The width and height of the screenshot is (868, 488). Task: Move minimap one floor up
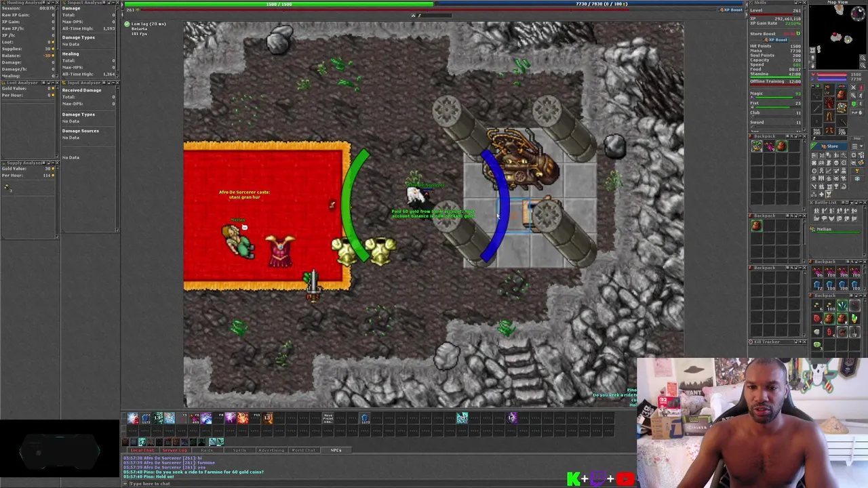[x=812, y=58]
